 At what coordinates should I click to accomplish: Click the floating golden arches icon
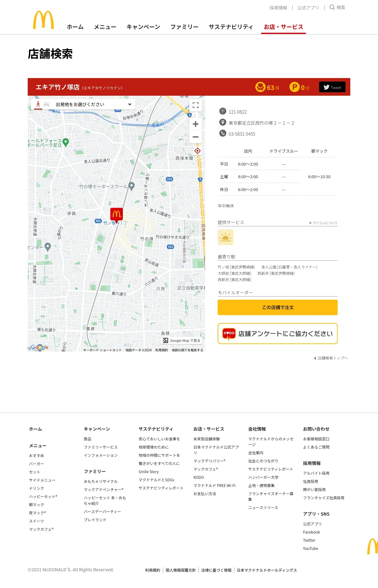coord(373,546)
